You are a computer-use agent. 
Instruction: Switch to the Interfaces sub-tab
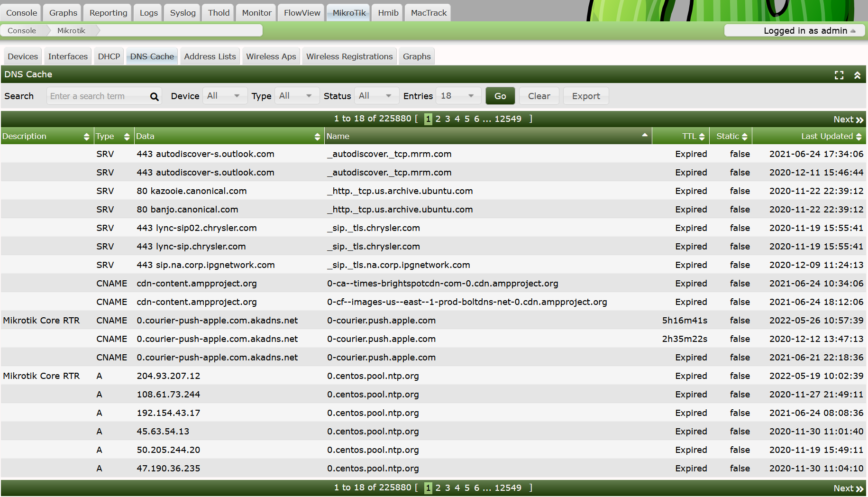[x=68, y=56]
